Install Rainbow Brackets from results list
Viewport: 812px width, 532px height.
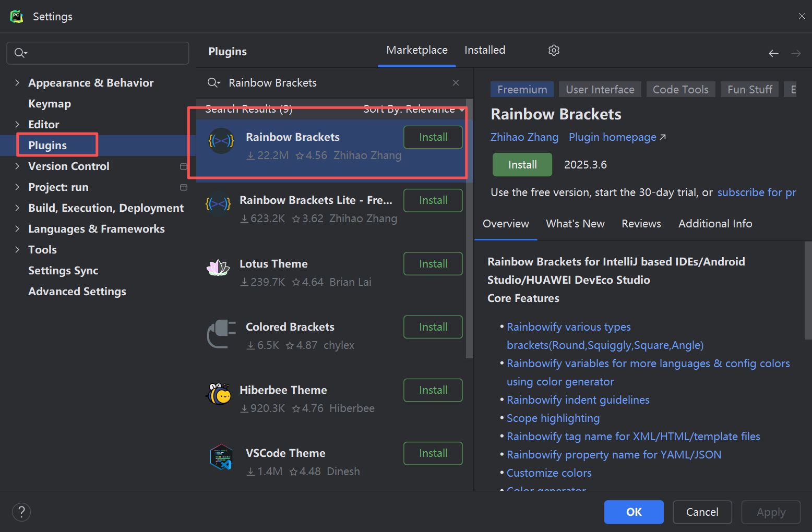[433, 137]
